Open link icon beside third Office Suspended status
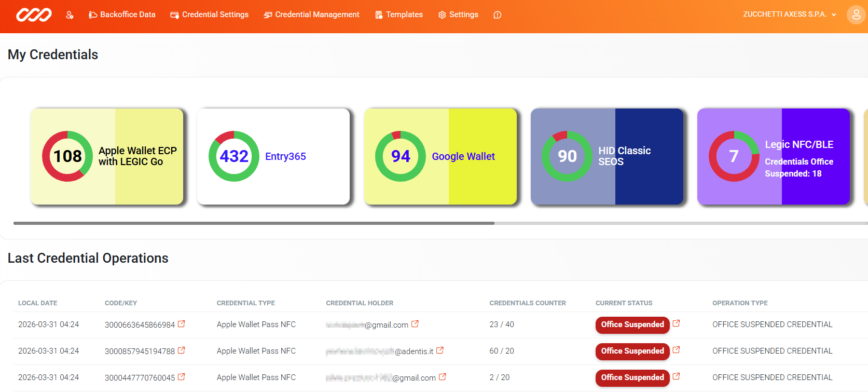The height and width of the screenshot is (392, 868). click(x=676, y=376)
